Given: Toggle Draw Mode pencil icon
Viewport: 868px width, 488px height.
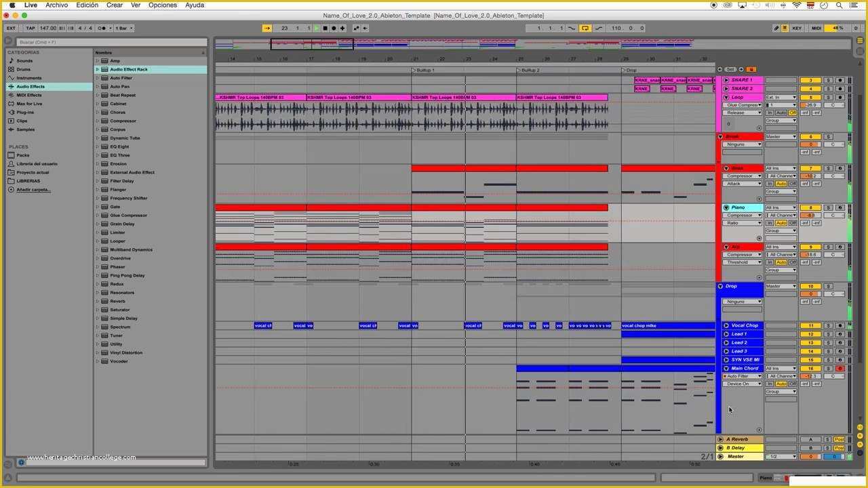Looking at the screenshot, I should tap(776, 28).
